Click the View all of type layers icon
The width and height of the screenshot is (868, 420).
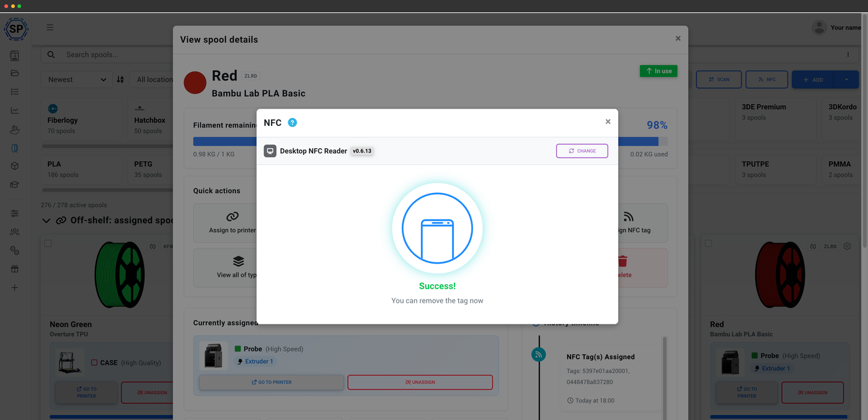(239, 261)
